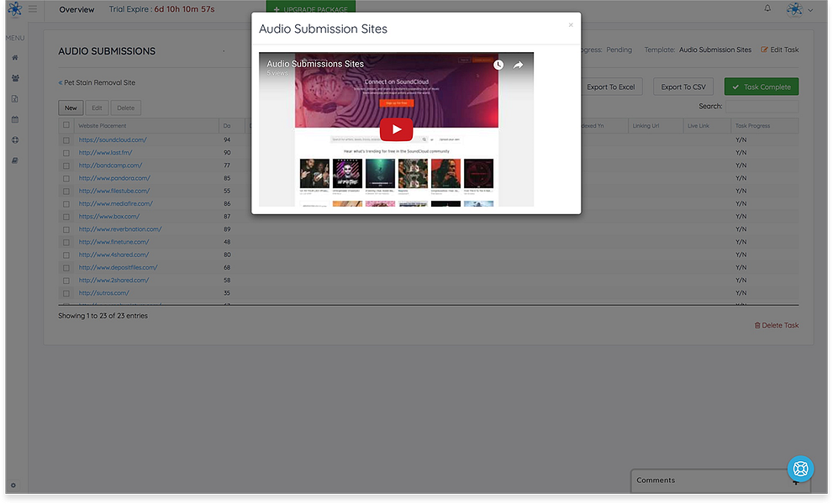This screenshot has height=504, width=833.
Task: Click the Share arrow icon on video
Action: [x=518, y=65]
